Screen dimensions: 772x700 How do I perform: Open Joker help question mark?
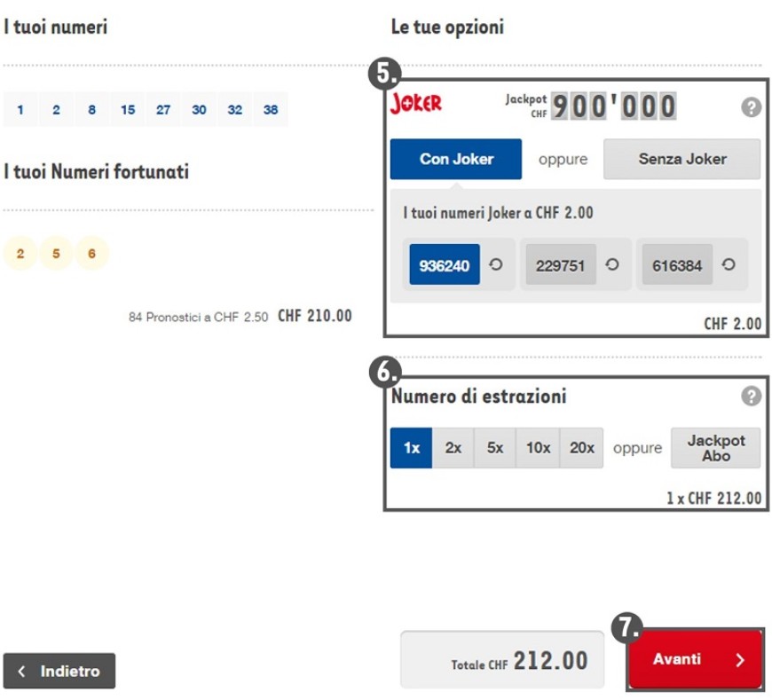[x=751, y=107]
